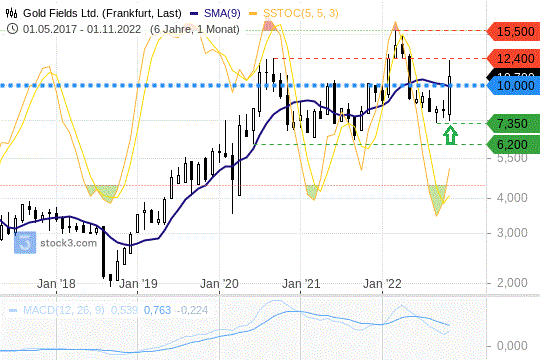Viewport: 540px width, 360px height.
Task: Click the 2,000 axis value
Action: pos(512,283)
